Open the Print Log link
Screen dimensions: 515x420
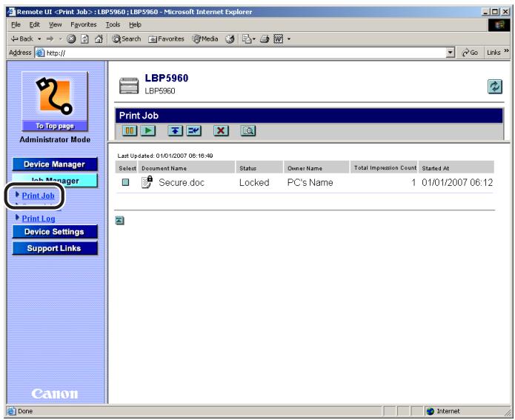pos(39,219)
